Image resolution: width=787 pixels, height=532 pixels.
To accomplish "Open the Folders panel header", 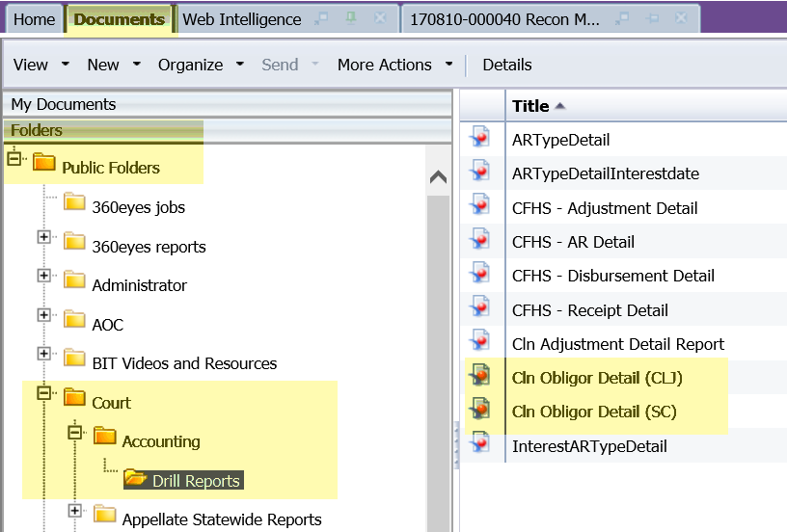I will coord(228,130).
